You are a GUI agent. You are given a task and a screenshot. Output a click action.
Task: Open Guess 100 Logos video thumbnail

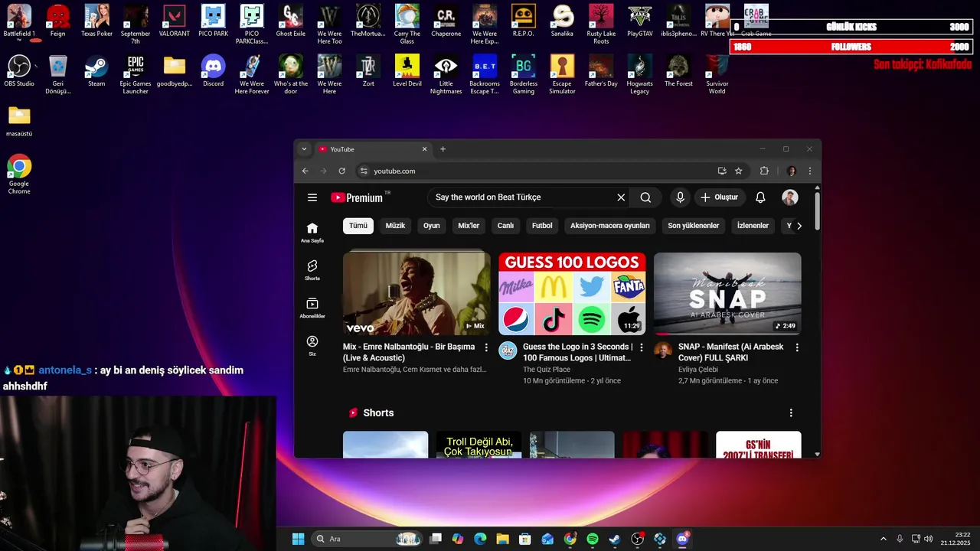pyautogui.click(x=572, y=294)
